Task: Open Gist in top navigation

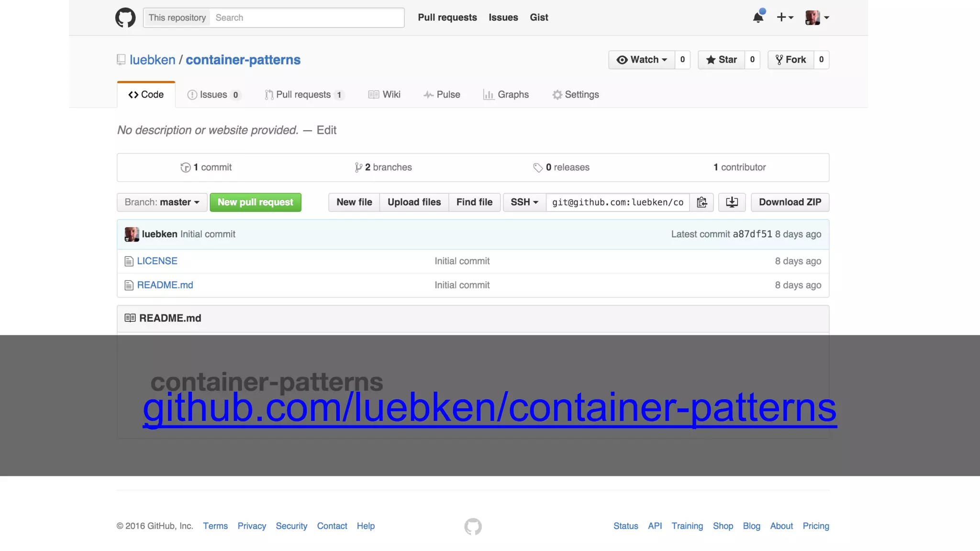Action: [539, 17]
